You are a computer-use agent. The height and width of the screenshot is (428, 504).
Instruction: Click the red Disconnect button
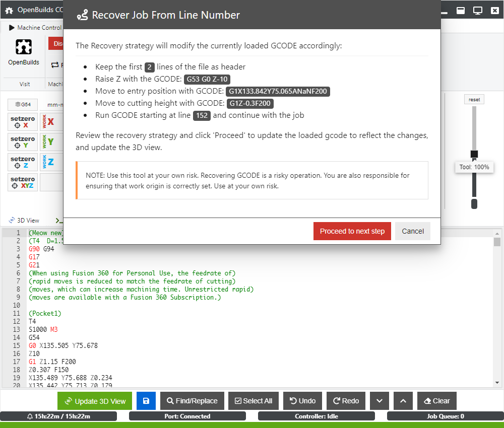[x=56, y=43]
